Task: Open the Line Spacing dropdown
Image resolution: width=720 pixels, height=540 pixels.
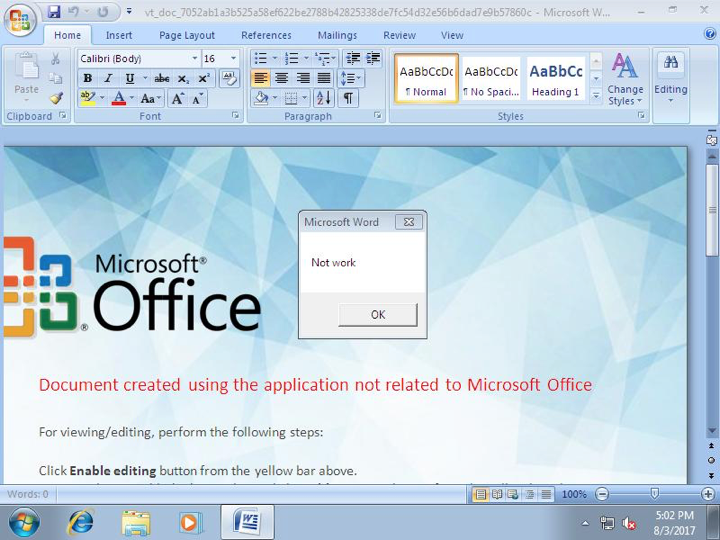Action: click(x=350, y=79)
